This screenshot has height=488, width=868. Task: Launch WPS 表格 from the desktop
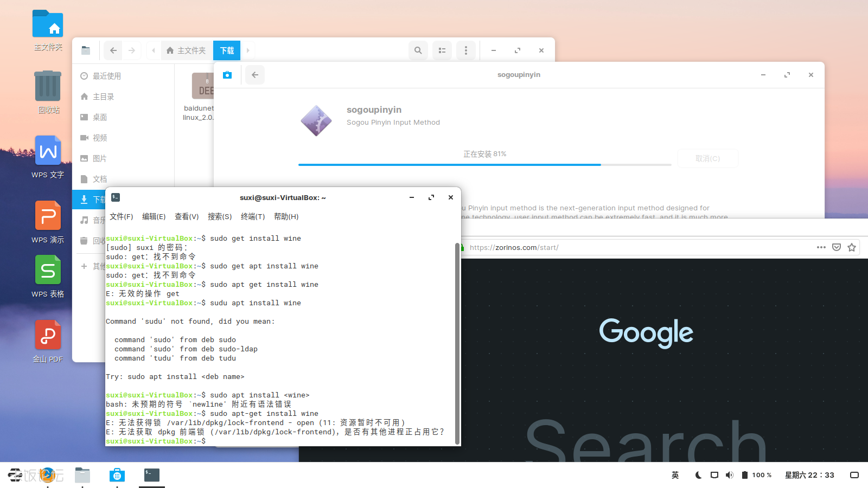48,269
